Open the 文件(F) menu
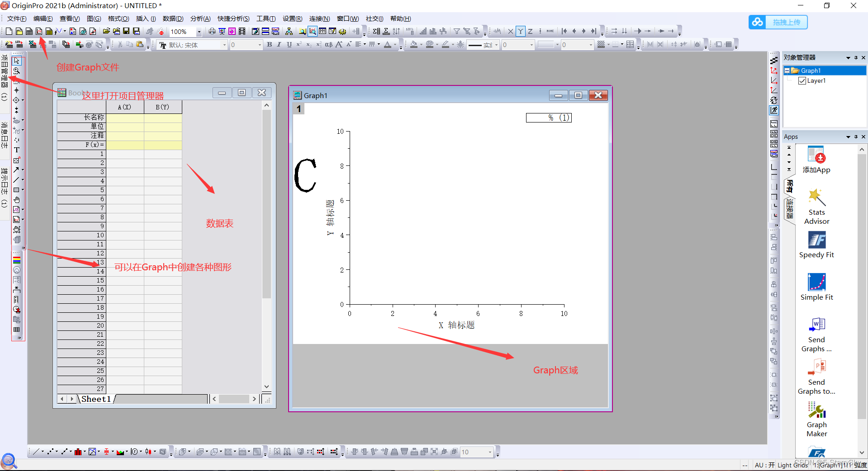The height and width of the screenshot is (471, 868). click(x=17, y=19)
